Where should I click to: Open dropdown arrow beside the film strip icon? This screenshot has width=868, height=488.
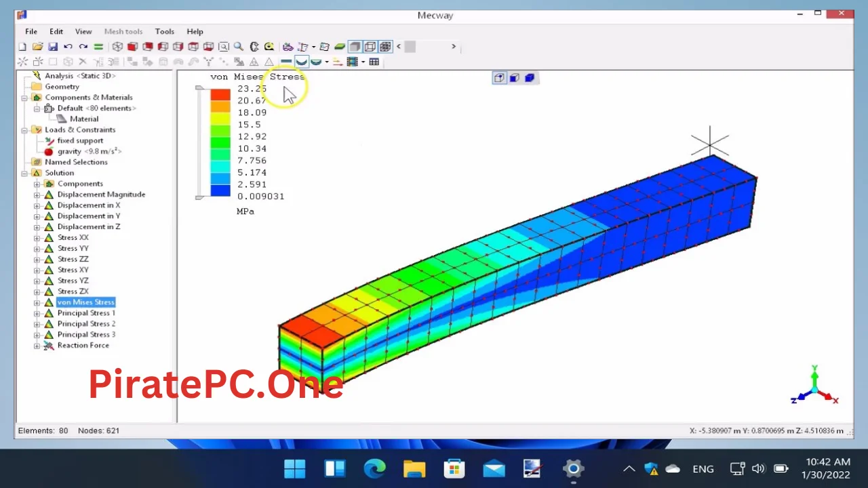tap(363, 62)
